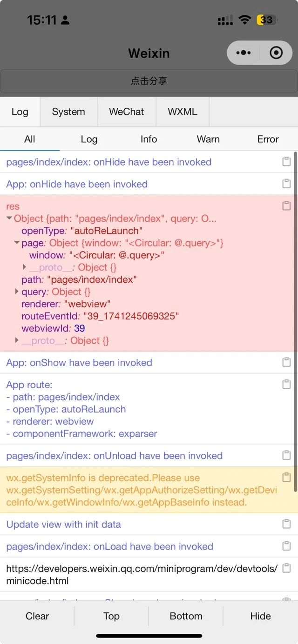Click the red 'res' label
298x644 pixels.
13,206
